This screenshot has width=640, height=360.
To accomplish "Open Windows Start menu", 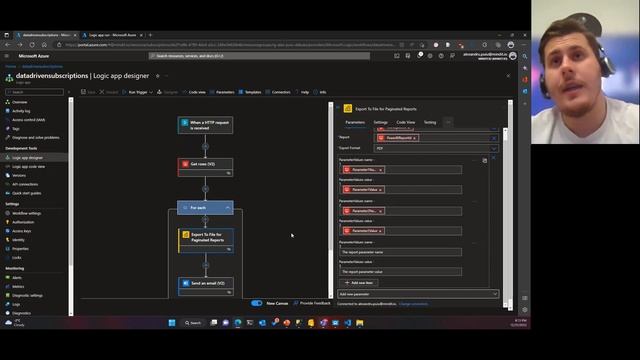I will [x=172, y=323].
